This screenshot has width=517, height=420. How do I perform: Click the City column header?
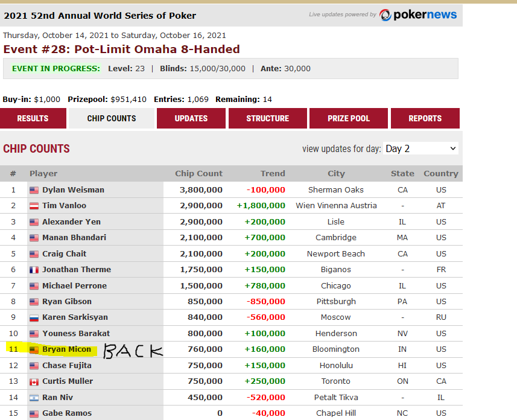pos(336,174)
